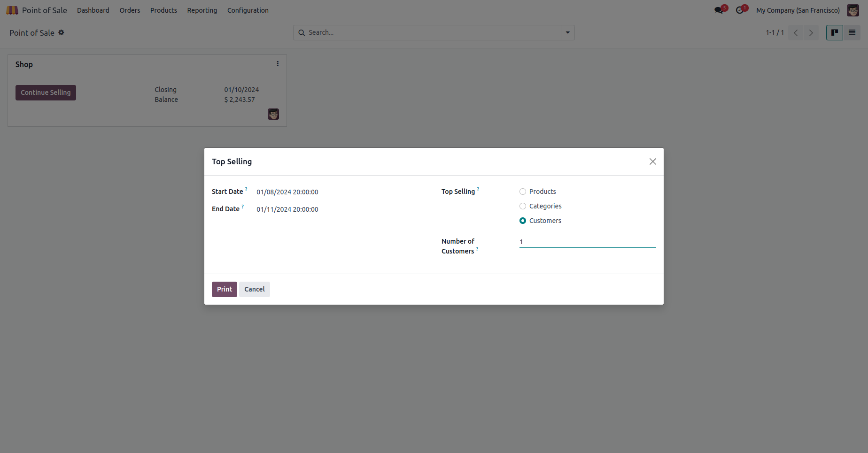Open the discuss messages icon
This screenshot has width=868, height=453.
(719, 10)
